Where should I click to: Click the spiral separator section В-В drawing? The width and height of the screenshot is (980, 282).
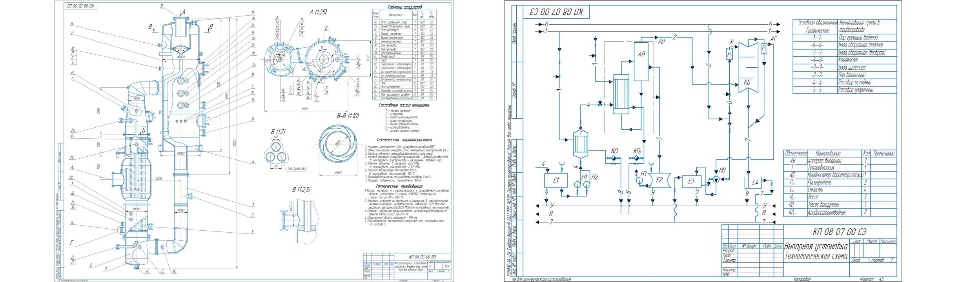[337, 145]
